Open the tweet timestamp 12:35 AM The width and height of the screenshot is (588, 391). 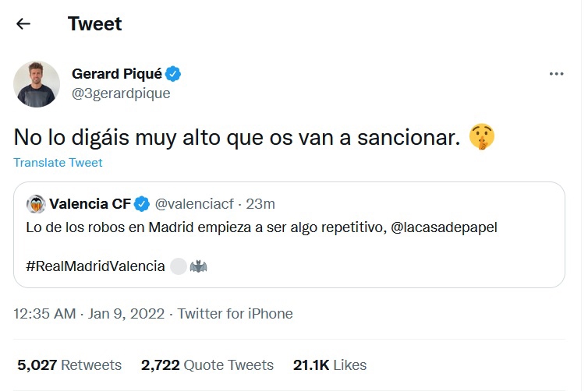(44, 314)
